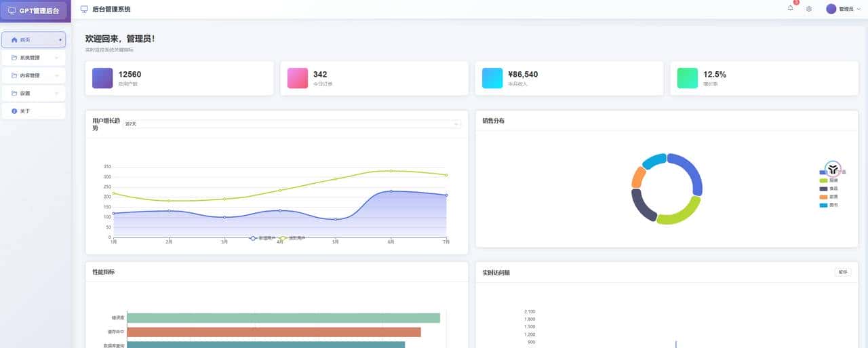Open the 关于 sidebar menu item
The height and width of the screenshot is (348, 868).
[34, 111]
